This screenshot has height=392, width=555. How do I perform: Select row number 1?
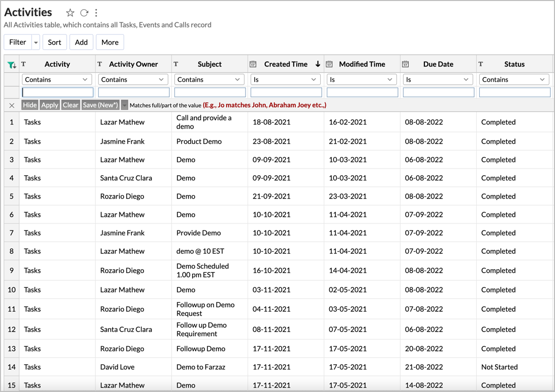[x=12, y=122]
